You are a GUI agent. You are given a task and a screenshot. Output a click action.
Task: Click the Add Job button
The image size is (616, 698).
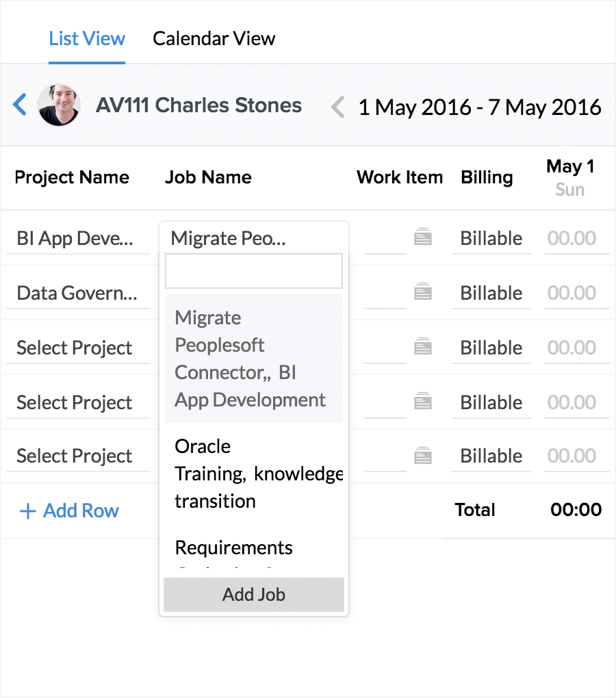tap(254, 595)
